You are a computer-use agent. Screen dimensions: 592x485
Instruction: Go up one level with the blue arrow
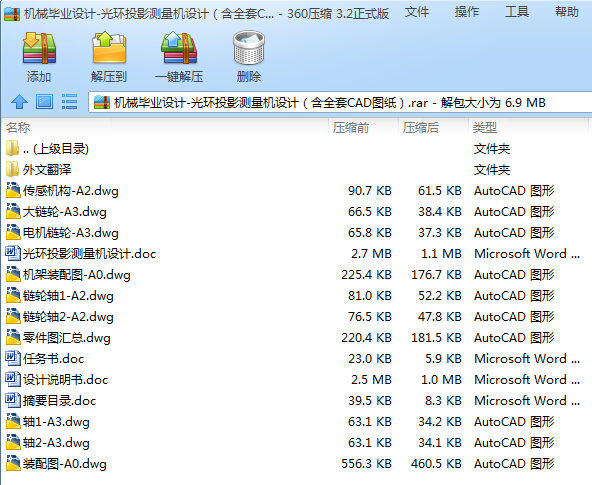coord(19,102)
